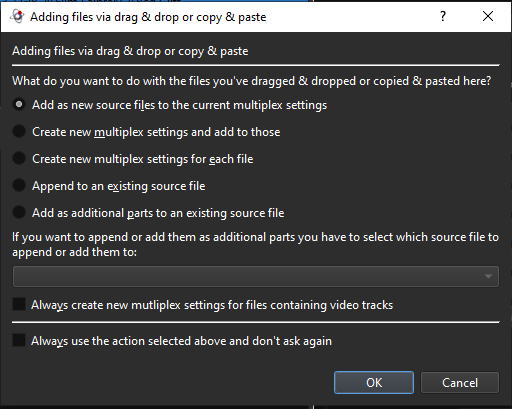Select 'Add as additional parts' radio button
Viewport: 512px width, 409px height.
[x=19, y=212]
